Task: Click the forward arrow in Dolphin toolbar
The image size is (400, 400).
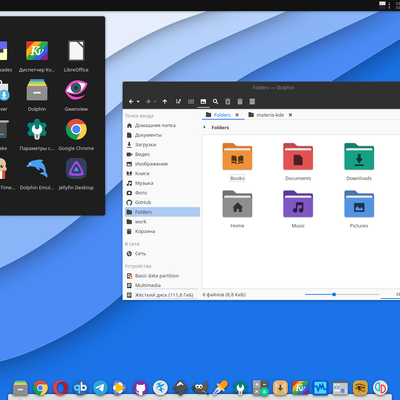Action: click(148, 101)
